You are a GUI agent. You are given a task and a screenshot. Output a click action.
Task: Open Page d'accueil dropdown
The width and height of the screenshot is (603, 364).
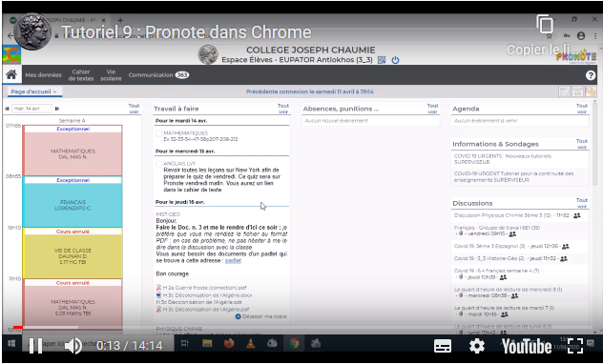33,91
